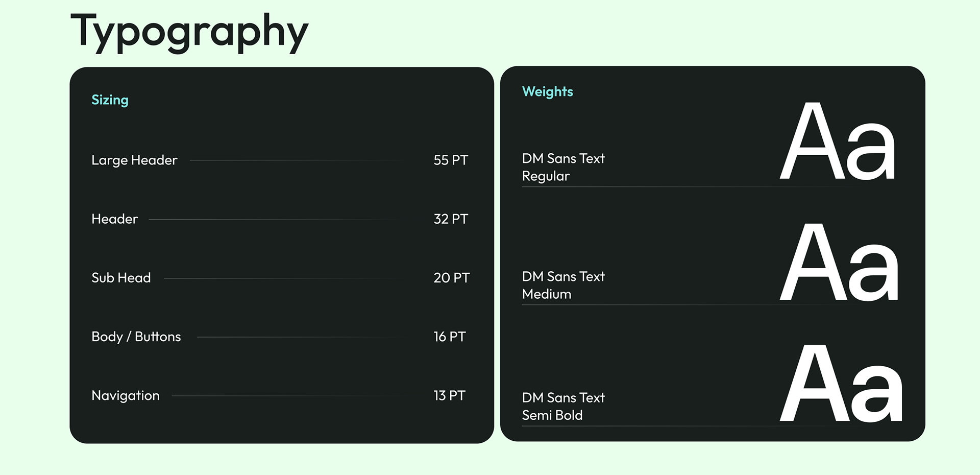Click the DM Sans Text Medium label
The width and height of the screenshot is (980, 475).
[563, 286]
